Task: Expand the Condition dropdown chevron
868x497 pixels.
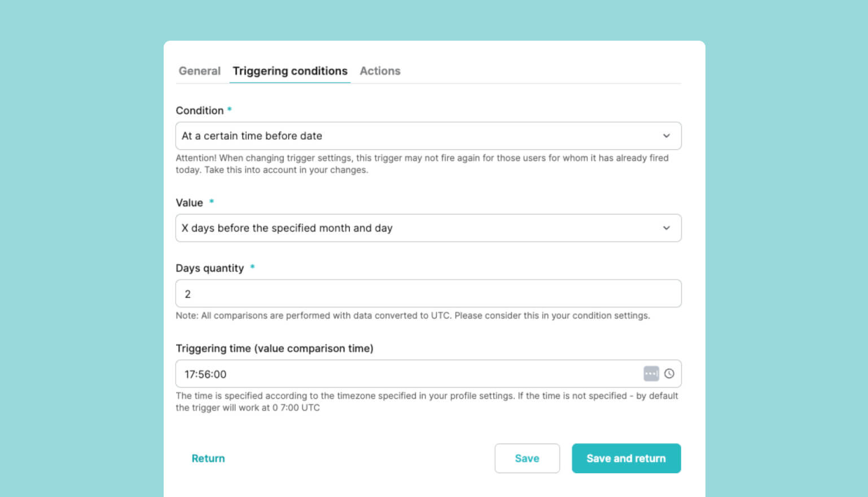Action: pyautogui.click(x=667, y=136)
